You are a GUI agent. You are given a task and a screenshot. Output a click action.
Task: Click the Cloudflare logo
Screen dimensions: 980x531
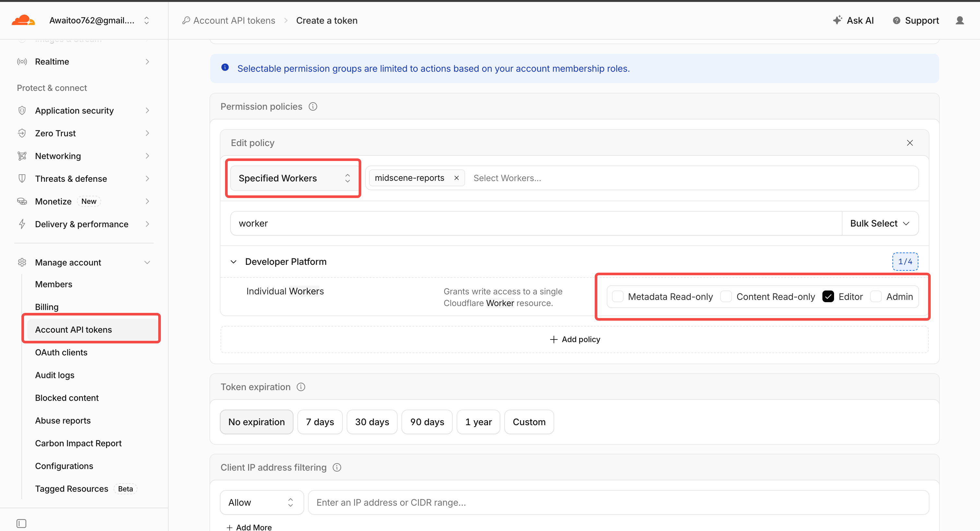[23, 20]
